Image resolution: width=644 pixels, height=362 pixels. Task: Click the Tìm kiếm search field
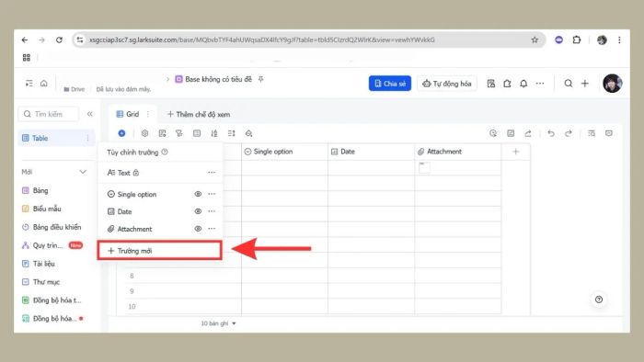pyautogui.click(x=49, y=114)
